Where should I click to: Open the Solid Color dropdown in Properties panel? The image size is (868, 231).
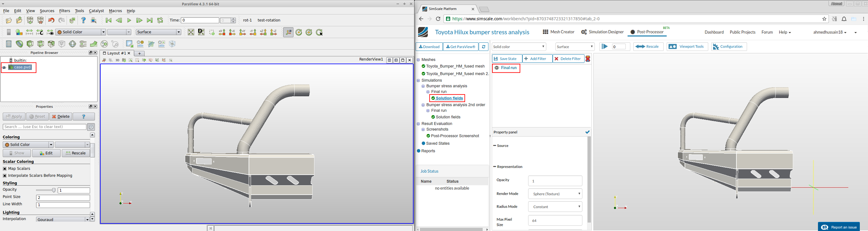point(28,145)
